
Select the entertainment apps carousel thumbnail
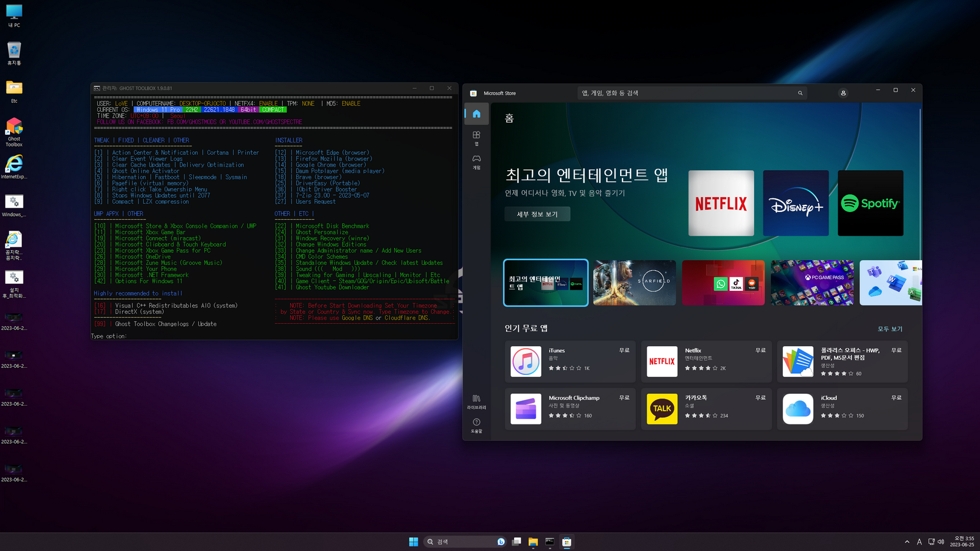(545, 283)
